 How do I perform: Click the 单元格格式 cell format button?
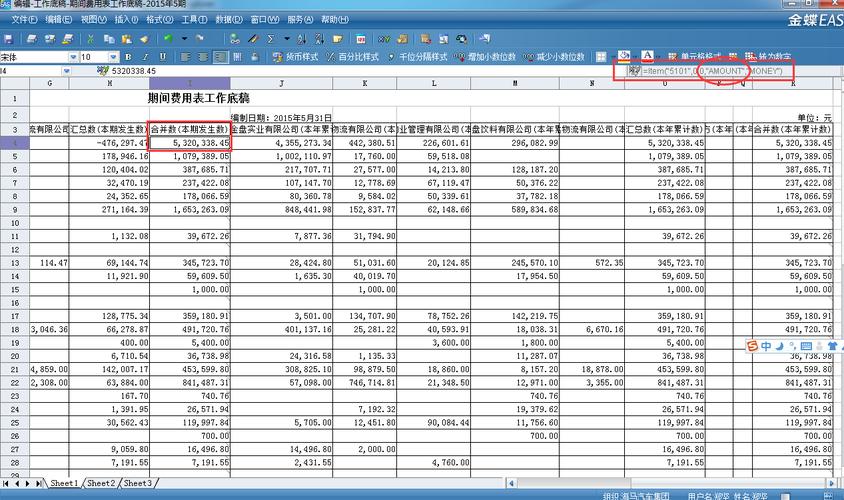[x=694, y=57]
